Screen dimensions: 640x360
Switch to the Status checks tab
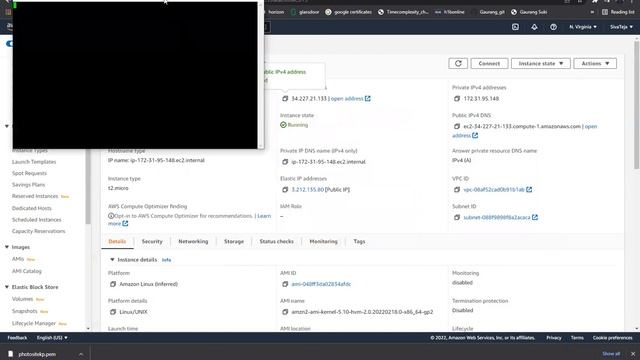276,242
